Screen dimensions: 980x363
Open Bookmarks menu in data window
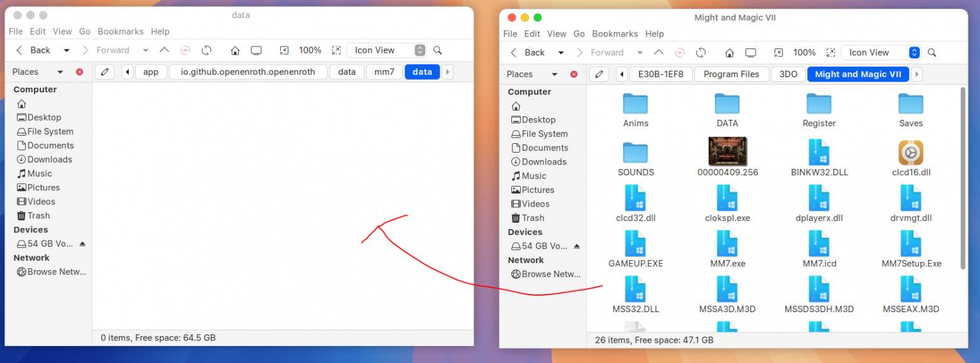point(121,31)
